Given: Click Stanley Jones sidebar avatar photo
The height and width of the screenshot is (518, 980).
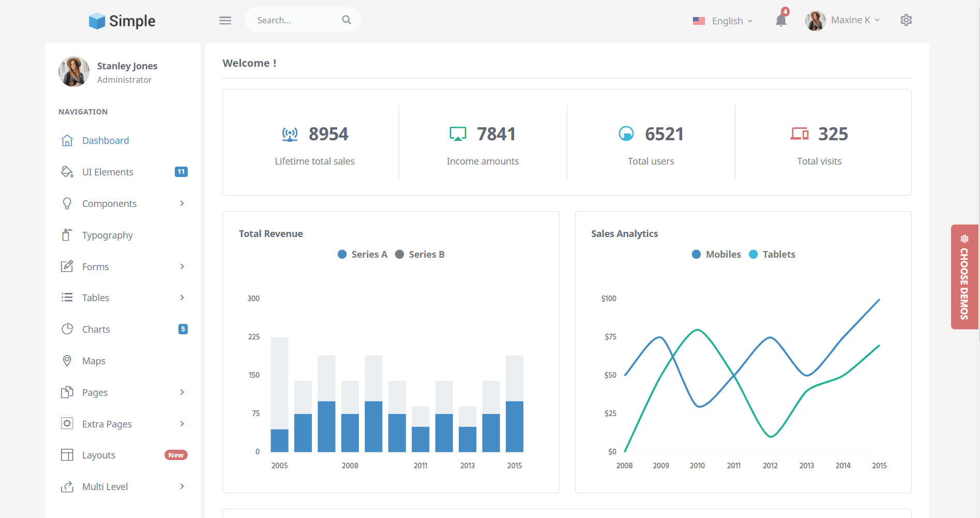Looking at the screenshot, I should 74,71.
